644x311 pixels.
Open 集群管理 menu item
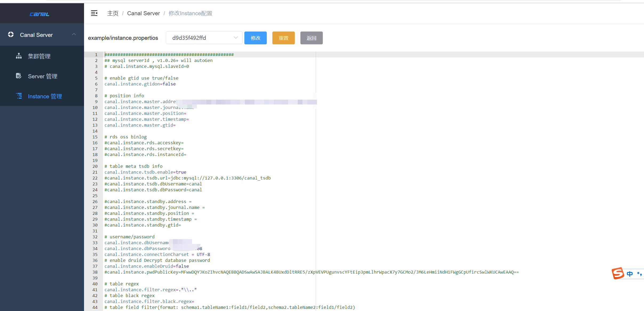[39, 56]
